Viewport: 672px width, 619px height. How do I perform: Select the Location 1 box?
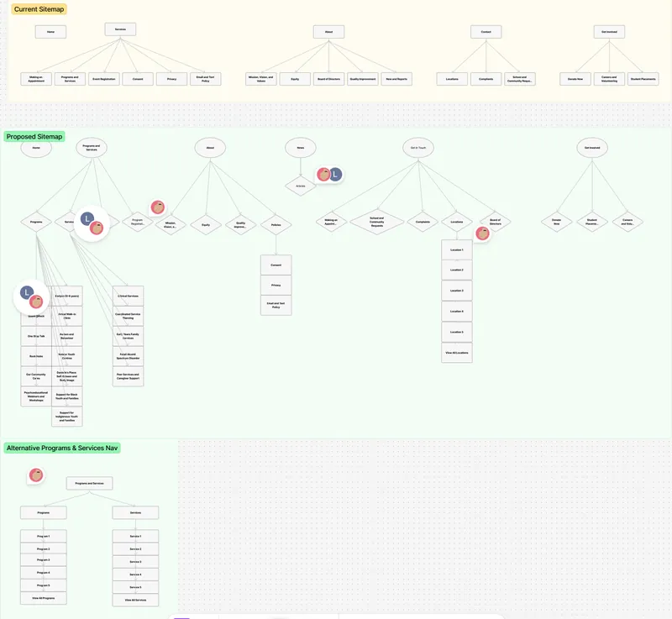pos(457,249)
